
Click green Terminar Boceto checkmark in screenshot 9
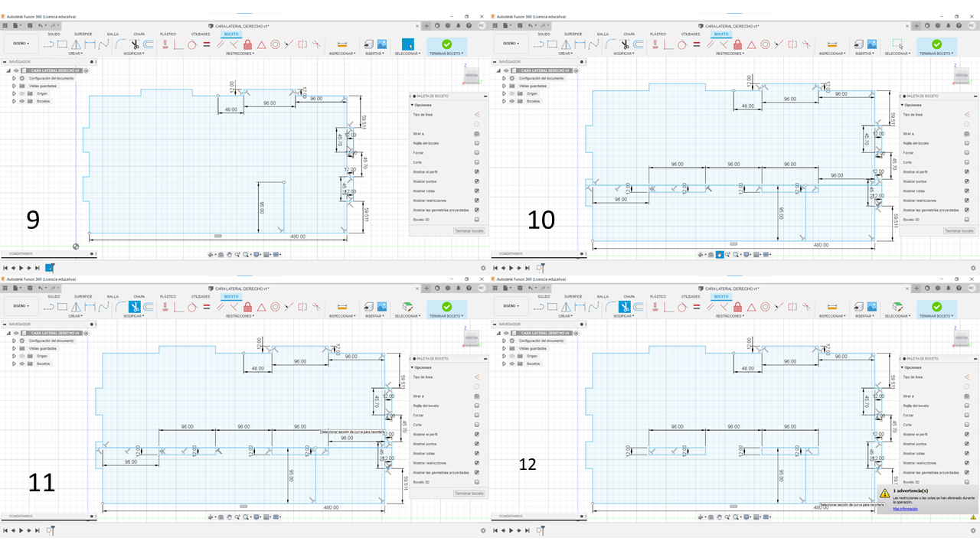click(446, 44)
